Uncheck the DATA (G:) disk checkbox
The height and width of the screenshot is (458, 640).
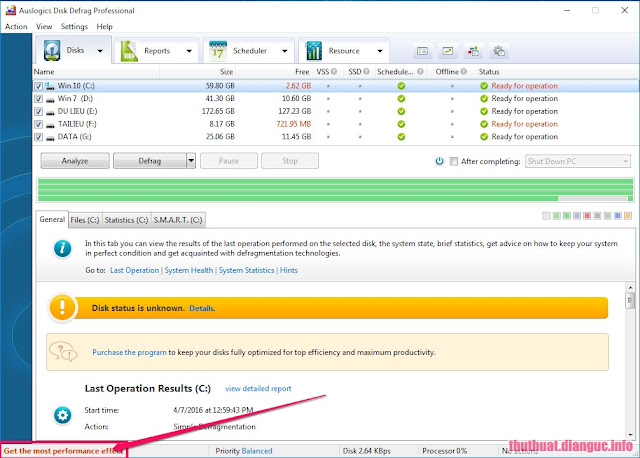(38, 137)
